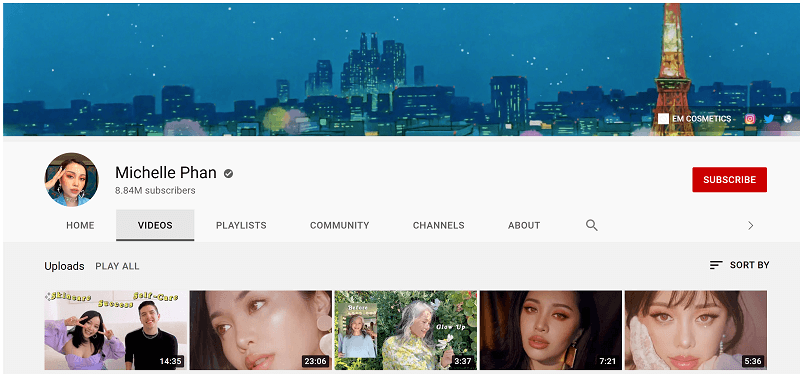Open the EM COSMETICS banner link

694,119
